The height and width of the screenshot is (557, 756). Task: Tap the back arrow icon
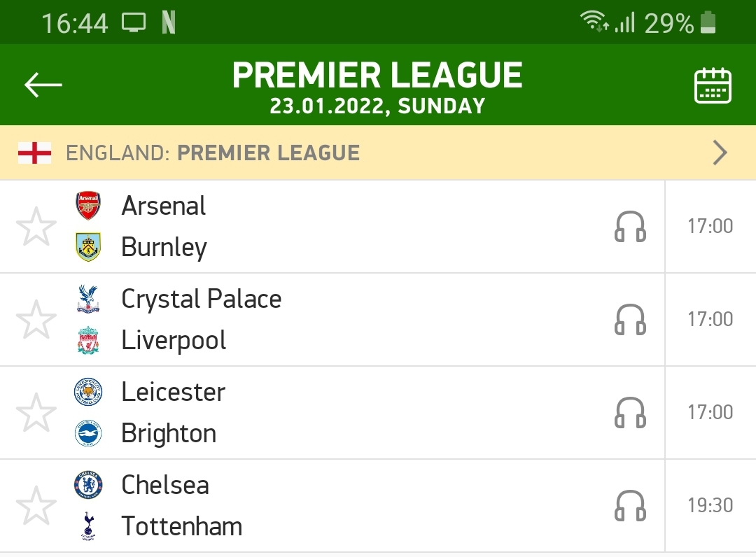43,85
